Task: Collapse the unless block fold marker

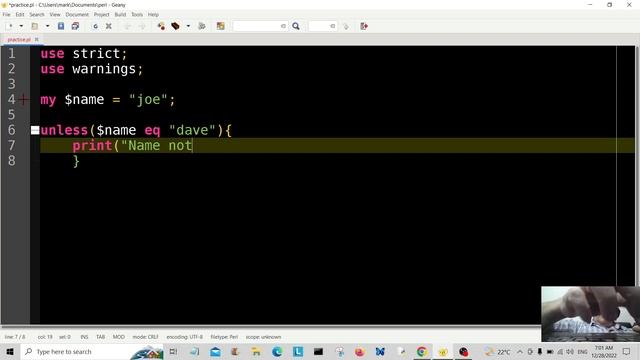Action: [x=35, y=130]
